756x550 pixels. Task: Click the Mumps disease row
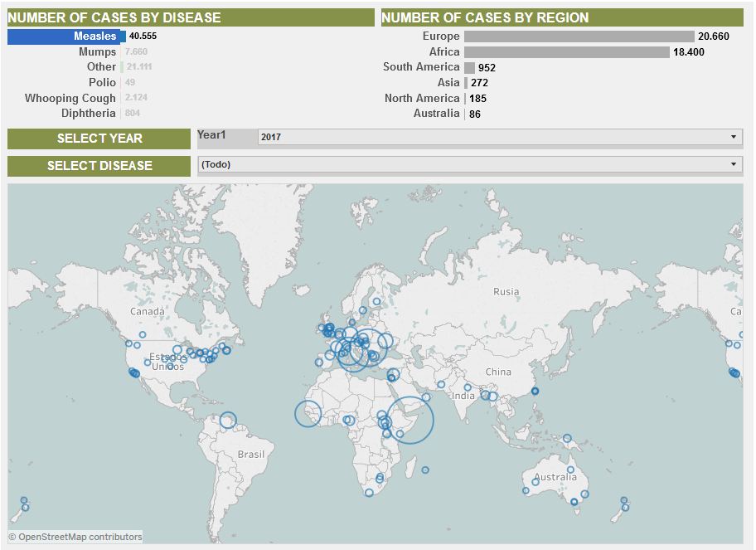point(98,51)
